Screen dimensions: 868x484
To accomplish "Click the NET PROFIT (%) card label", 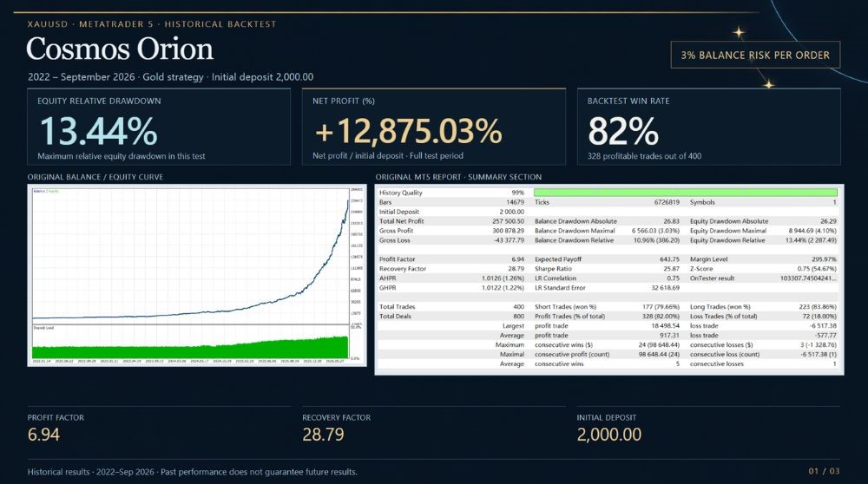I will (344, 101).
